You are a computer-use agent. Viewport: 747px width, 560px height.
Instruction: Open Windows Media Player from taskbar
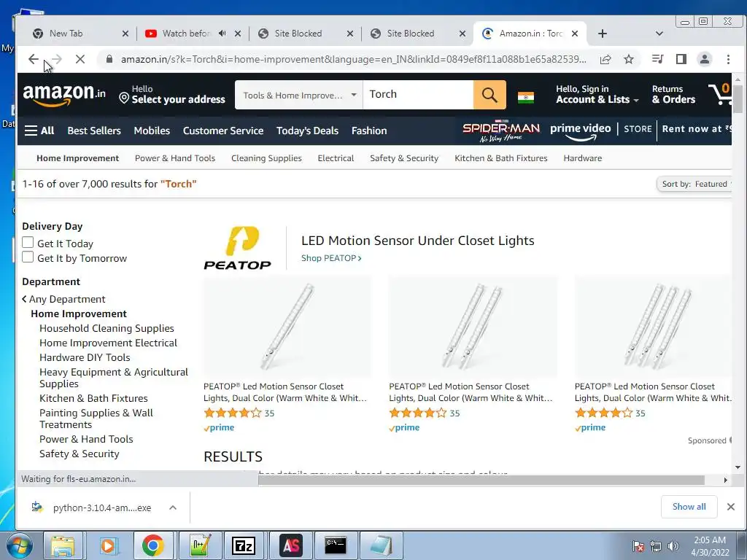coord(108,545)
